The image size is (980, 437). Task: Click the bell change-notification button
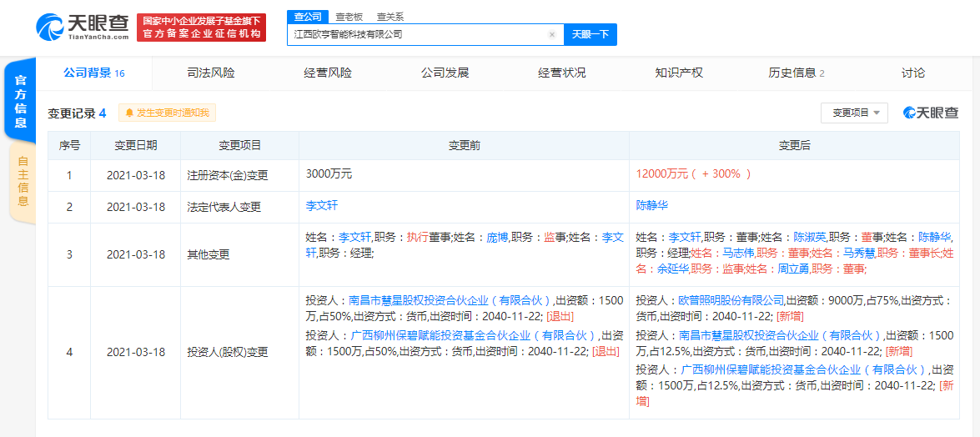tap(167, 113)
